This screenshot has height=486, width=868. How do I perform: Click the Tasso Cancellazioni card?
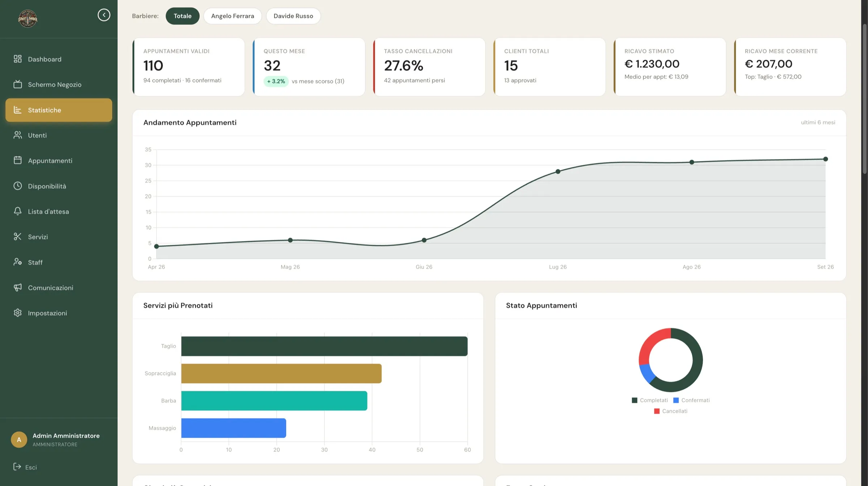point(429,67)
